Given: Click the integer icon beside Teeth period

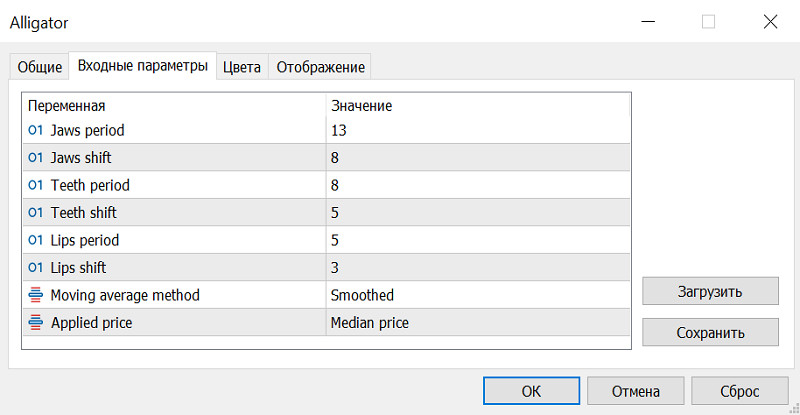Looking at the screenshot, I should click(x=35, y=185).
